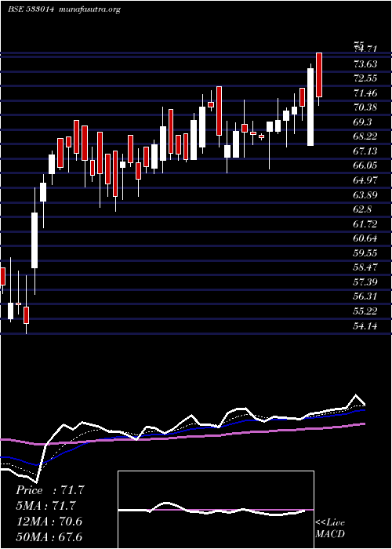Click the 70.38 price axis label
The height and width of the screenshot is (549, 392).
click(x=365, y=107)
